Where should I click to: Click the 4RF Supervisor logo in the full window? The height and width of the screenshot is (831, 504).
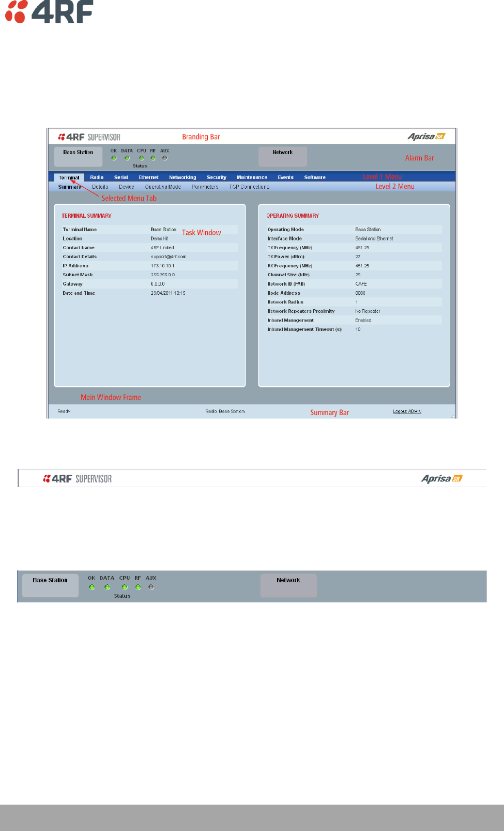click(89, 137)
